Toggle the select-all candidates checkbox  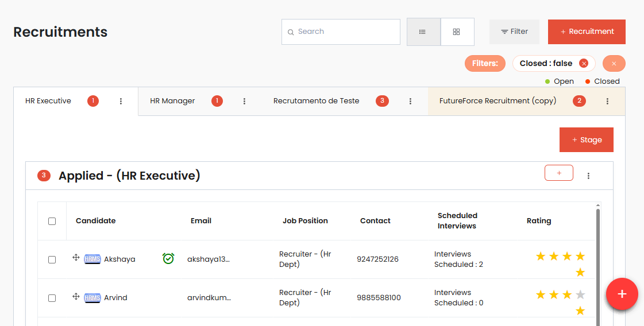click(x=52, y=221)
